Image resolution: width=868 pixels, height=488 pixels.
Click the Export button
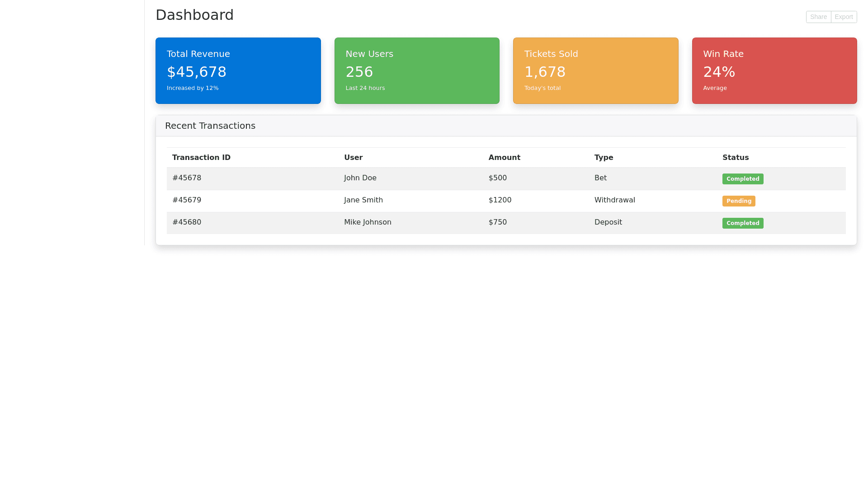844,17
